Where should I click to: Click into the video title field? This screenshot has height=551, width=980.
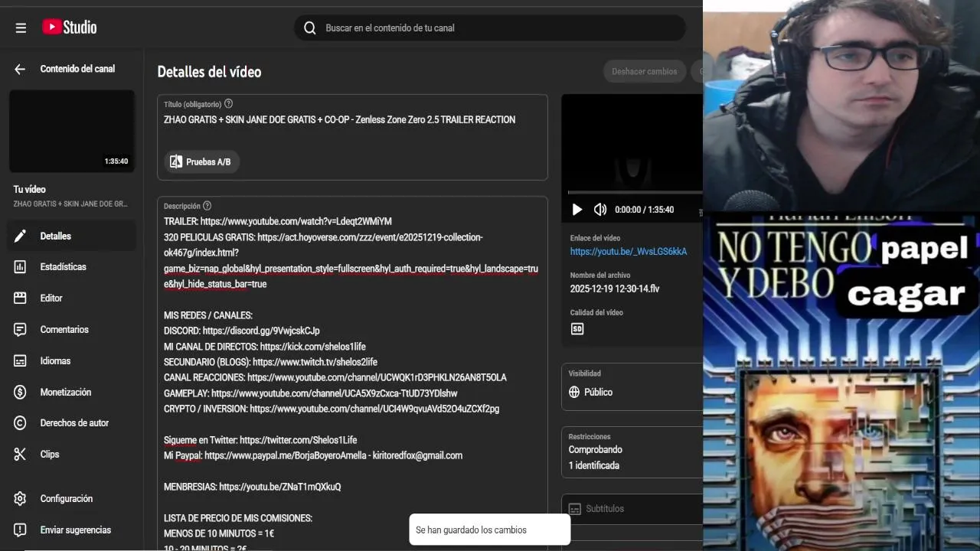[352, 120]
